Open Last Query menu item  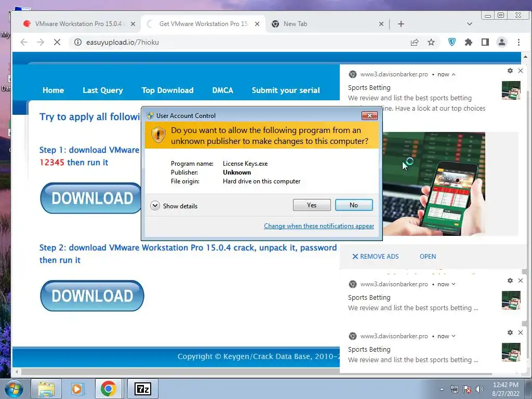click(x=103, y=90)
